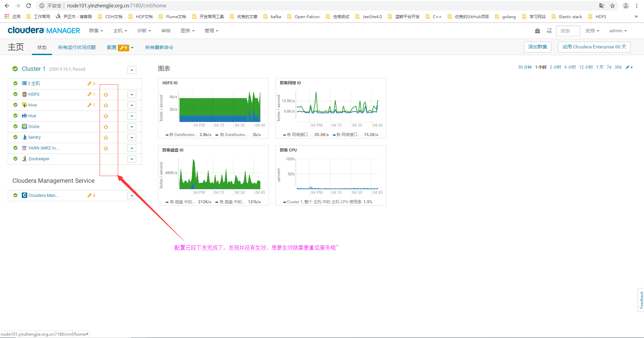This screenshot has height=338, width=644.
Task: Open the 群集 CPU chart
Action: click(x=331, y=175)
